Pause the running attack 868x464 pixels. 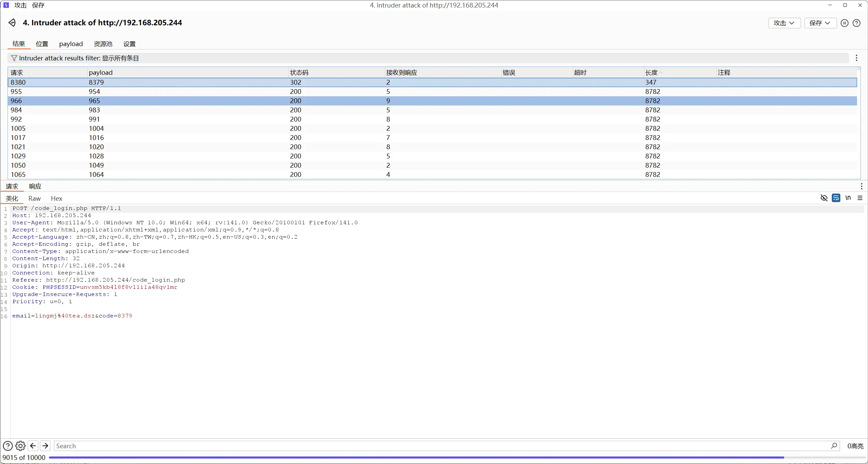coord(844,23)
